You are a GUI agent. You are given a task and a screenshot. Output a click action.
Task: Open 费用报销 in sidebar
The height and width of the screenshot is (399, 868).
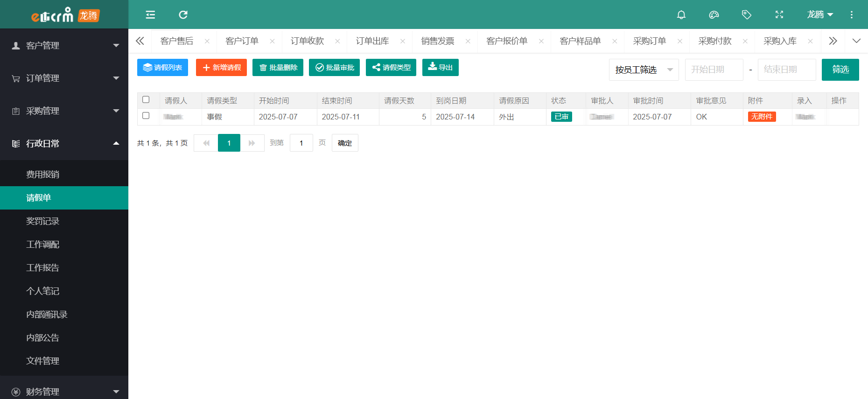[64, 175]
